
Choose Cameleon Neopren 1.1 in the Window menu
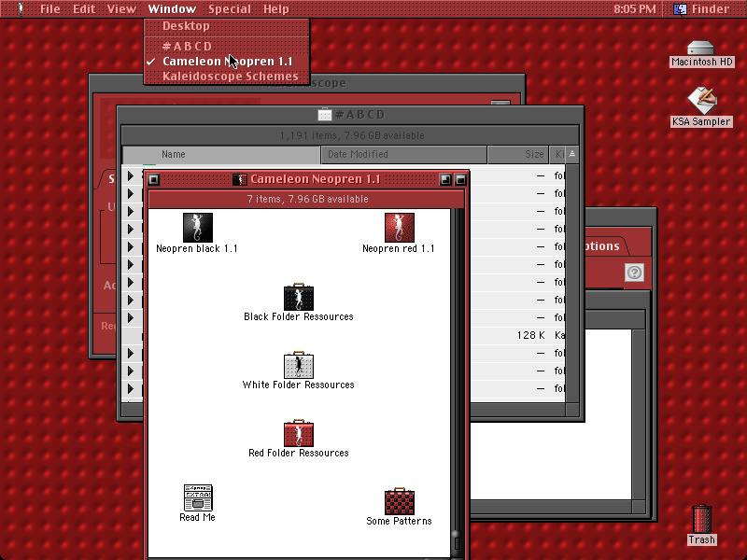pos(226,62)
